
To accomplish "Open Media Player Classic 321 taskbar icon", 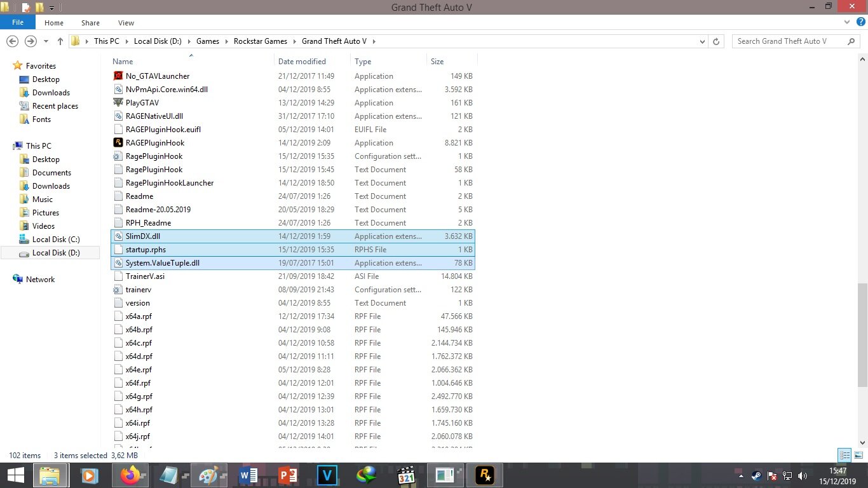I will coord(406,475).
